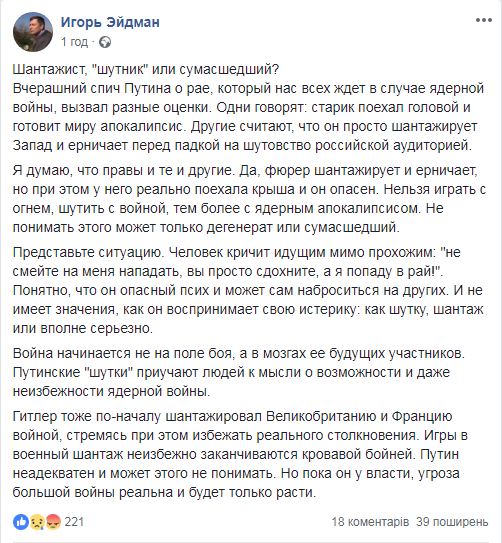Click the globe public audience icon

pyautogui.click(x=105, y=42)
